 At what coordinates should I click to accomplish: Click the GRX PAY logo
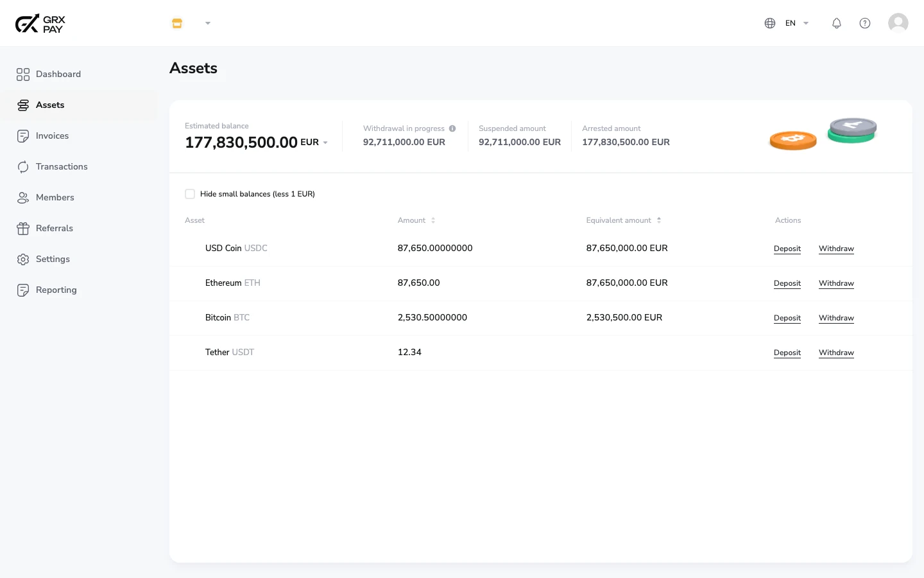40,24
